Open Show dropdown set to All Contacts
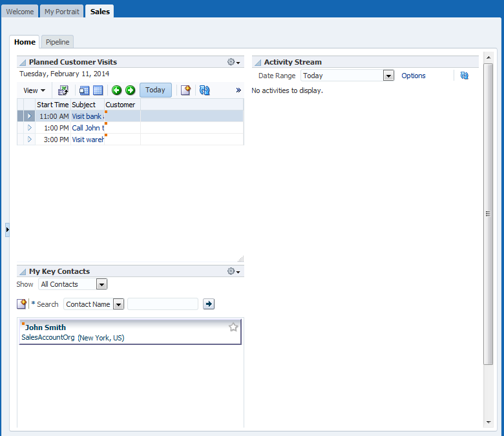The height and width of the screenshot is (436, 504). [x=101, y=284]
